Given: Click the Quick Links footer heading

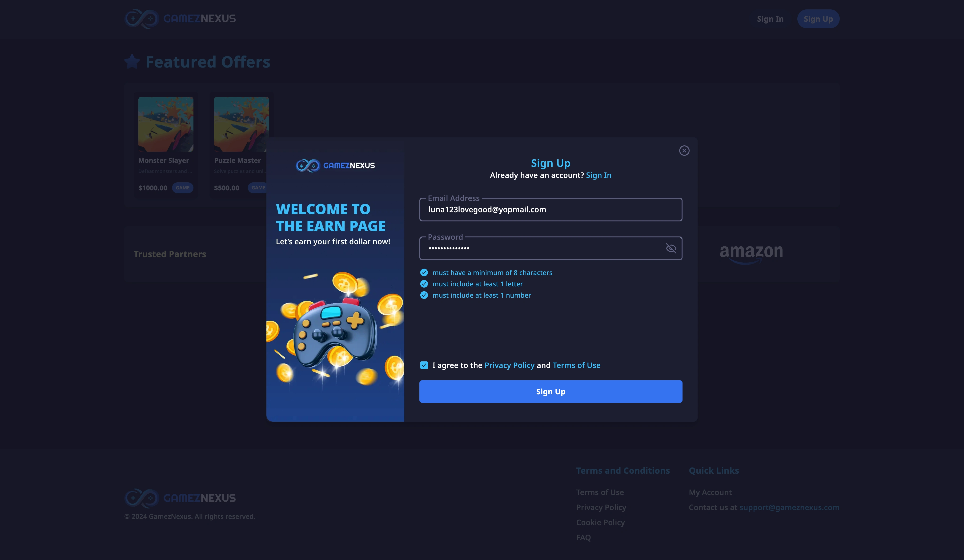Looking at the screenshot, I should pyautogui.click(x=714, y=471).
